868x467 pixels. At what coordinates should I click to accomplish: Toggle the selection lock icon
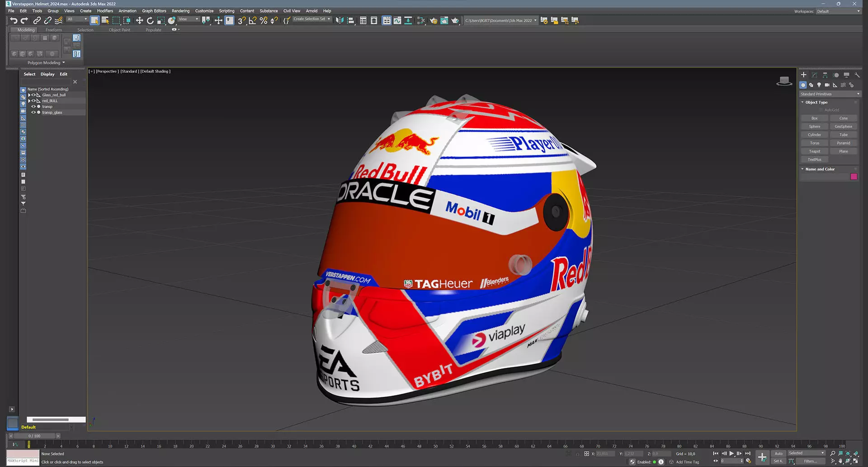[x=578, y=454]
